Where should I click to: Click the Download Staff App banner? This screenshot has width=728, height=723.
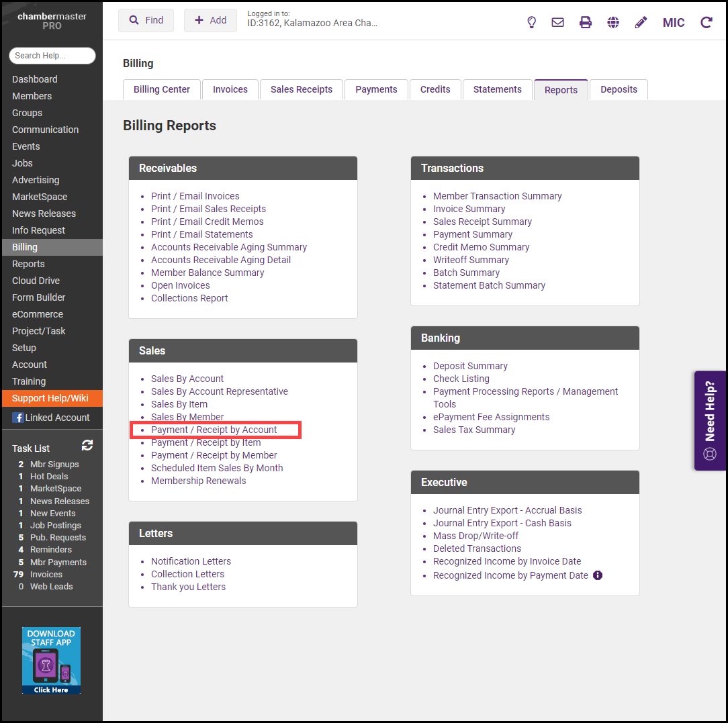pos(51,661)
